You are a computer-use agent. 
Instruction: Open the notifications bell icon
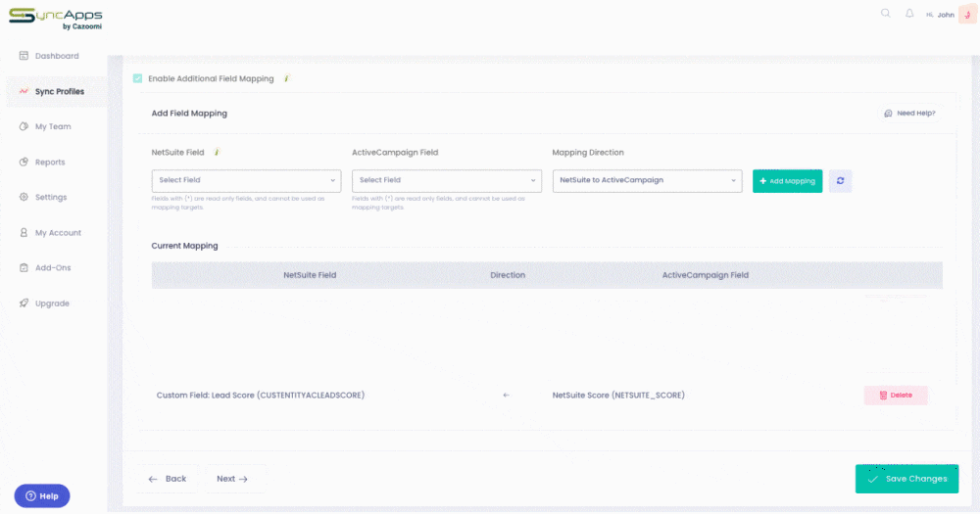click(x=909, y=13)
